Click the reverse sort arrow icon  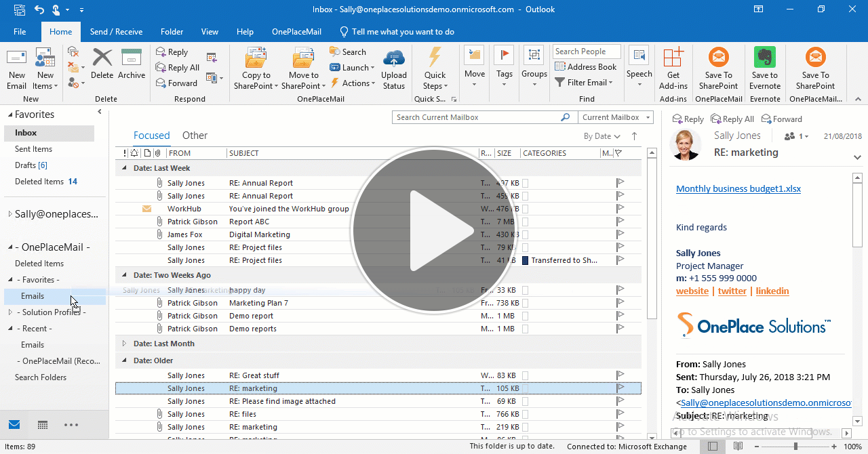pyautogui.click(x=634, y=136)
